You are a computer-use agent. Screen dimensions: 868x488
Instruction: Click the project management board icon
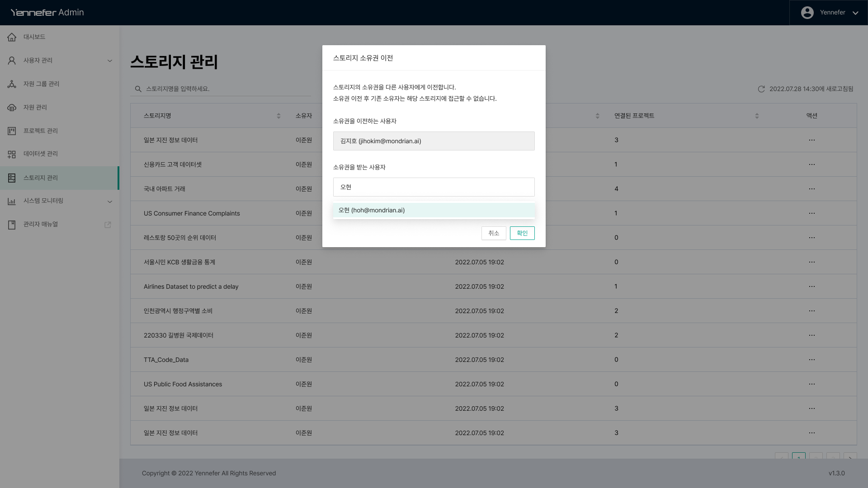[x=12, y=131]
